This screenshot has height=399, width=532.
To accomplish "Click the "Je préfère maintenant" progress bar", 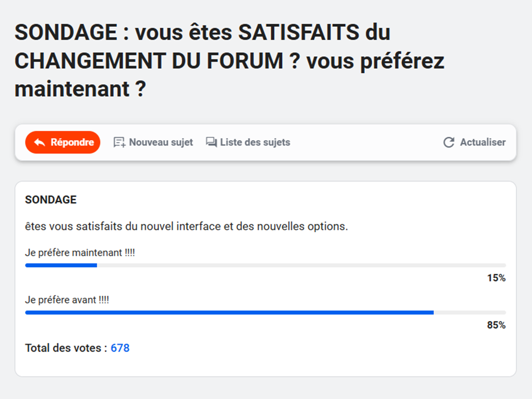I will coord(266,265).
